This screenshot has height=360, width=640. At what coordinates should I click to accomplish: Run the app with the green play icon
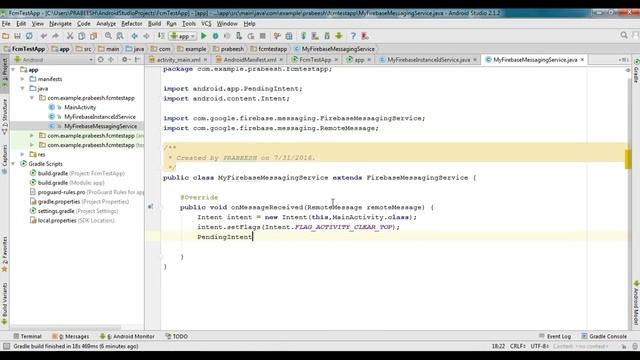(x=204, y=36)
